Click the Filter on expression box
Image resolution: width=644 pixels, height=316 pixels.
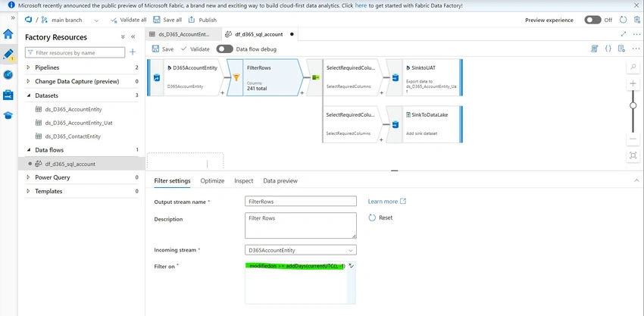(x=300, y=283)
